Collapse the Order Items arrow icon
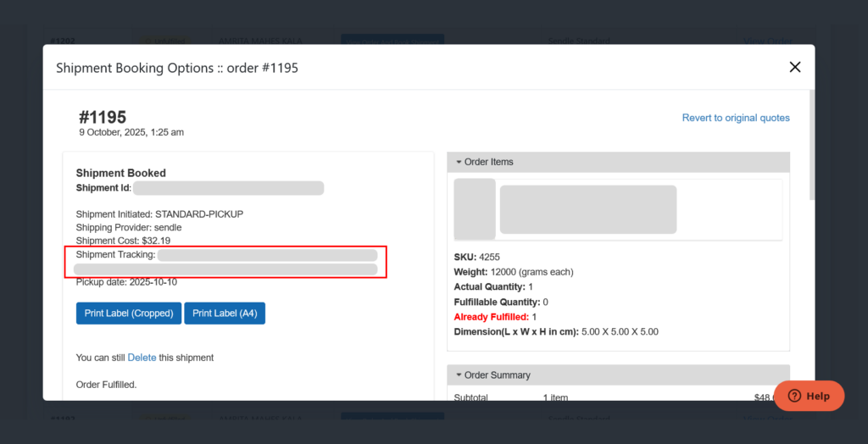868x444 pixels. pos(459,162)
